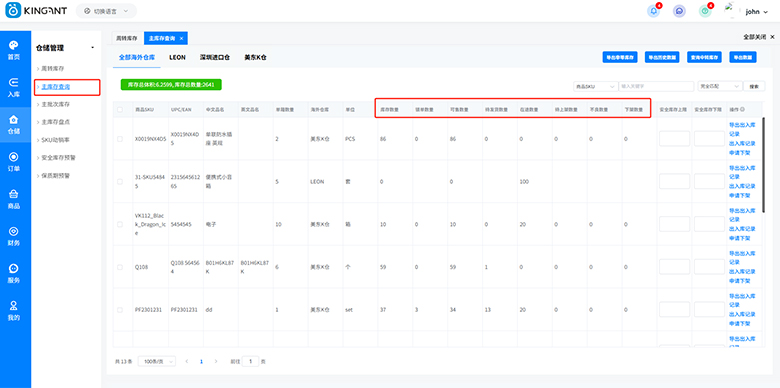Click the 搜索 search button
The image size is (780, 388).
click(754, 86)
